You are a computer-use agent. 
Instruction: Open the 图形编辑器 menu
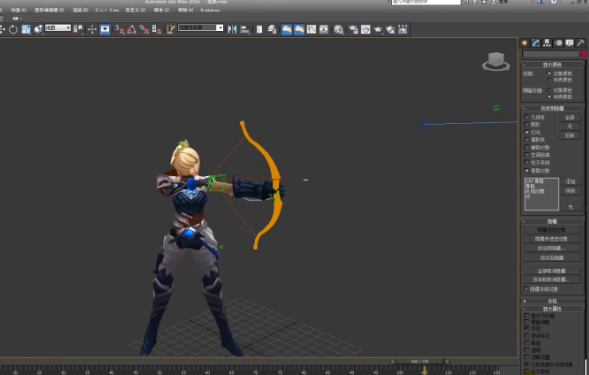tap(49, 10)
